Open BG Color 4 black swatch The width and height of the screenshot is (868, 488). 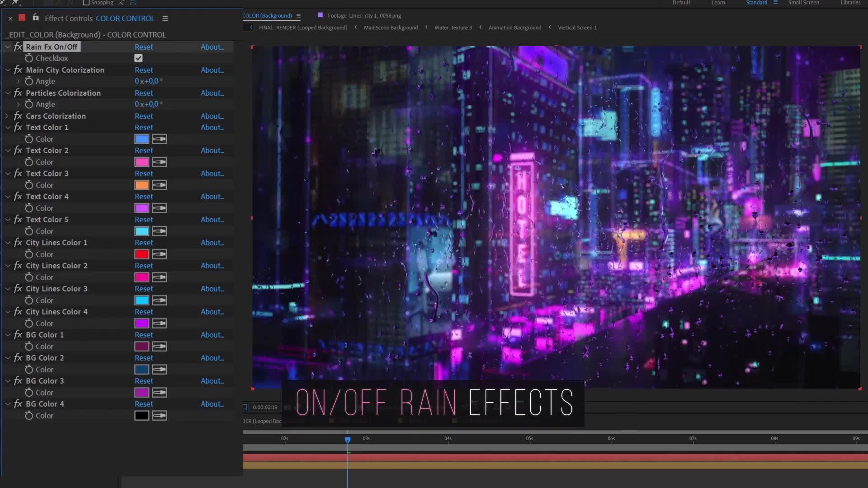click(x=142, y=416)
